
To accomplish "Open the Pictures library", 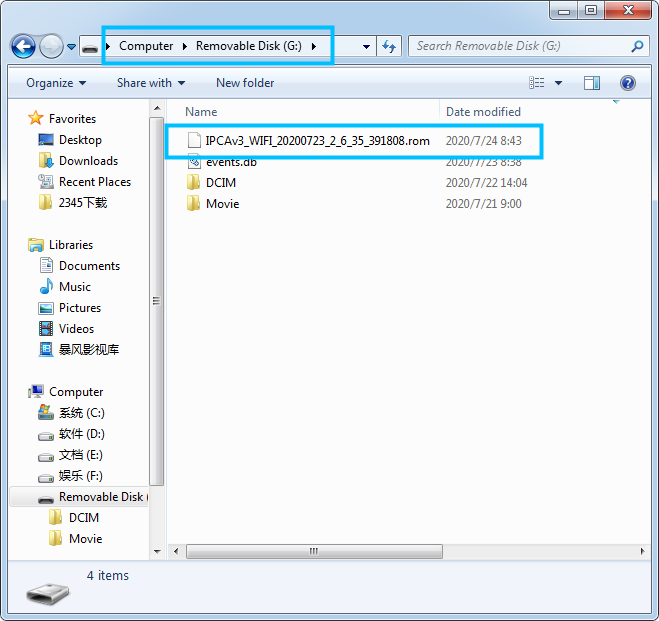I will point(80,308).
